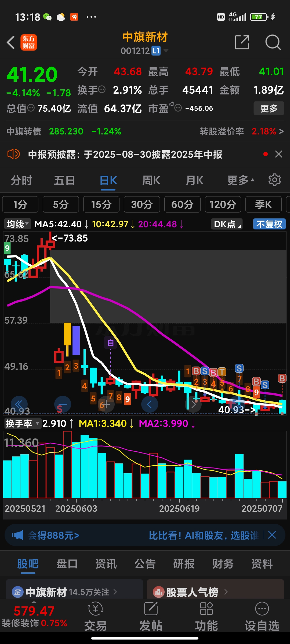Expand the 股票人气榜 chevron
The image size is (290, 644).
pyautogui.click(x=226, y=592)
